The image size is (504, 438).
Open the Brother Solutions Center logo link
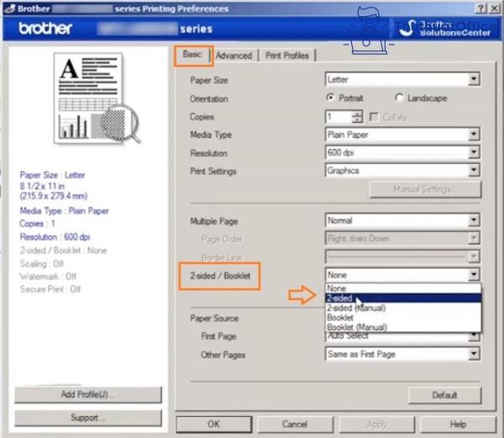tap(445, 29)
